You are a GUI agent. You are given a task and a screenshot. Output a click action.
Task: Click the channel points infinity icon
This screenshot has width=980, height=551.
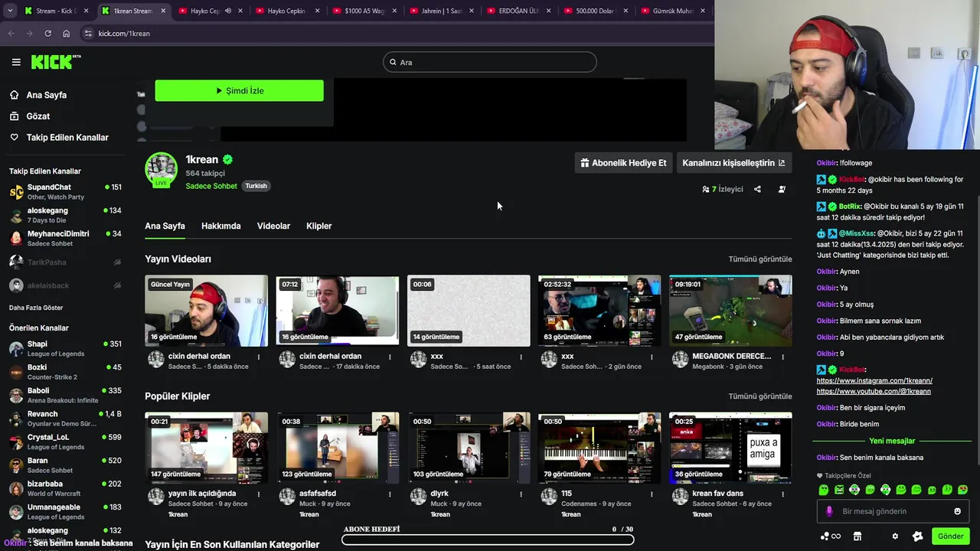pos(831,536)
